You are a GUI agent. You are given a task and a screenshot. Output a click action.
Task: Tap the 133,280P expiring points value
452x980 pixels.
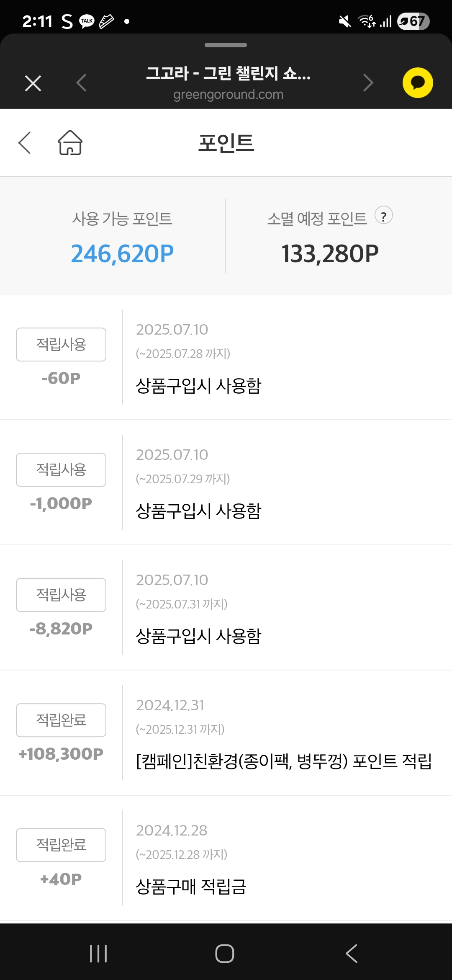coord(330,254)
